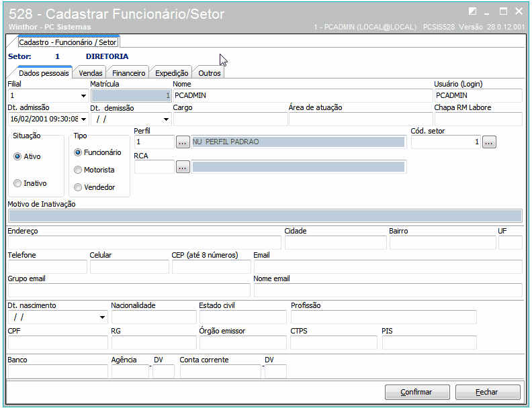Viewport: 532px width, 410px height.
Task: Minimize the Cadastrar Funcionário/Setor window
Action: point(487,13)
